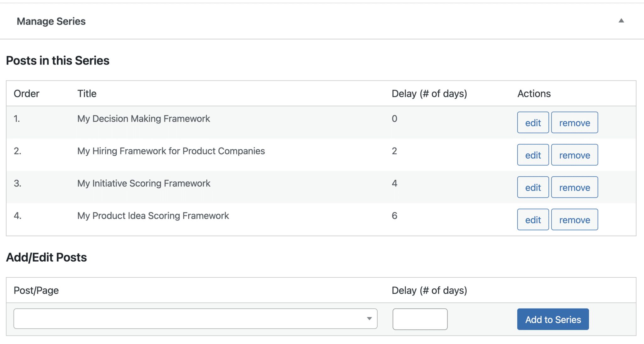Screen dimensions: 644x344
Task: Click the empty Post/Page field
Action: (x=189, y=319)
